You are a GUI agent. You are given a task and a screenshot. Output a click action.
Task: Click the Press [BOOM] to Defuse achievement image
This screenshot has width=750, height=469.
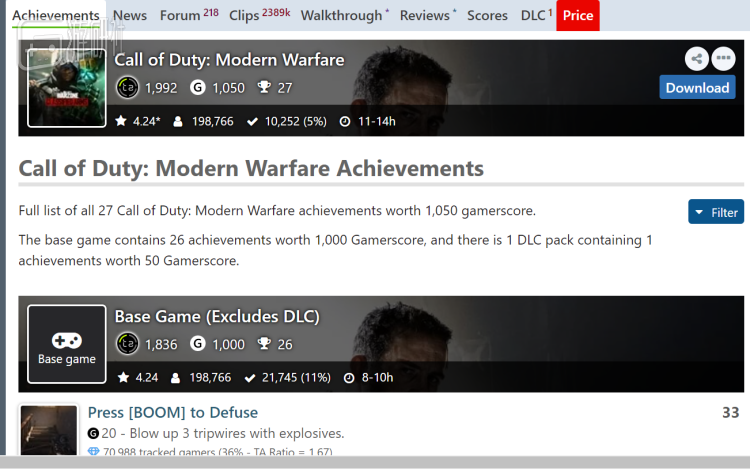pos(49,430)
